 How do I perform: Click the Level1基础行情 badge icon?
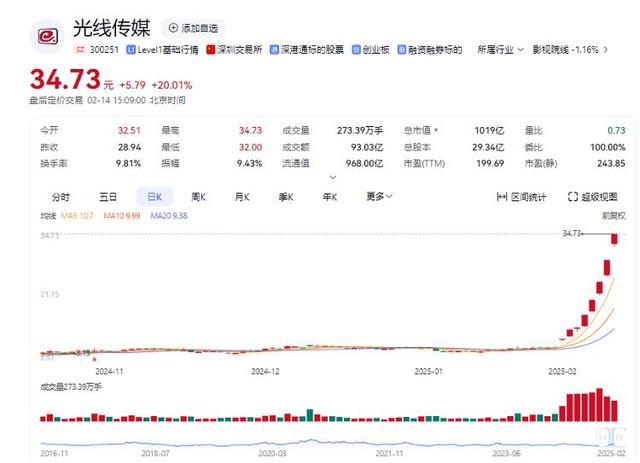[131, 50]
